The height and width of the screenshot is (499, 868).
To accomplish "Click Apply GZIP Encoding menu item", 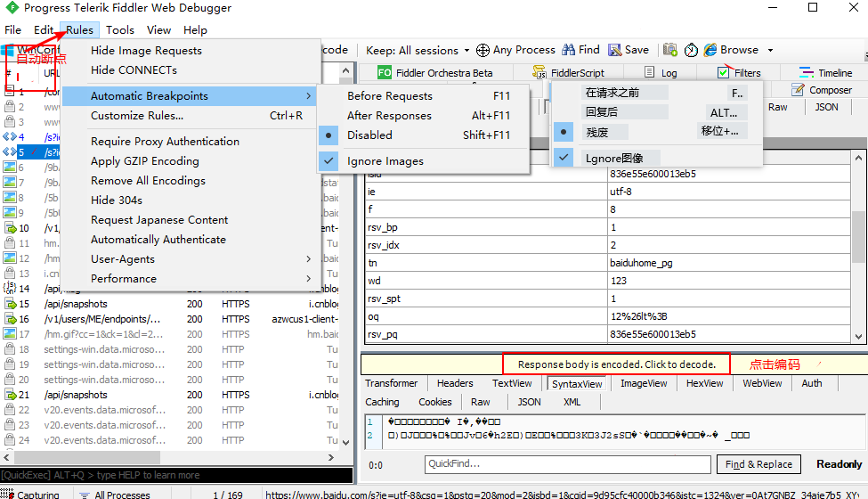I will (144, 161).
